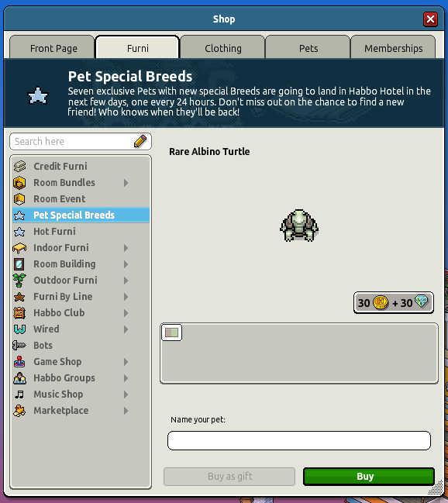This screenshot has height=503, width=448.
Task: Select the albino turtle color swatch
Action: point(172,332)
